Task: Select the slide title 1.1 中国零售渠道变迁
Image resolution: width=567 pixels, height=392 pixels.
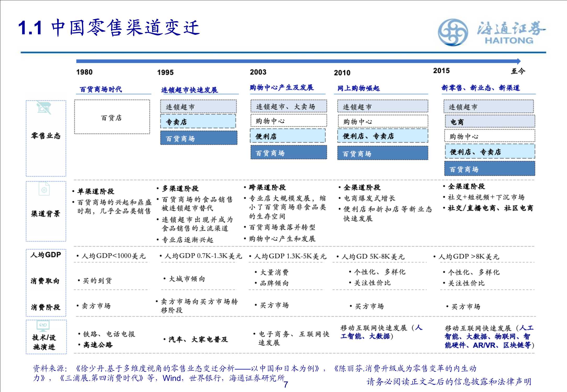Action: [x=109, y=27]
